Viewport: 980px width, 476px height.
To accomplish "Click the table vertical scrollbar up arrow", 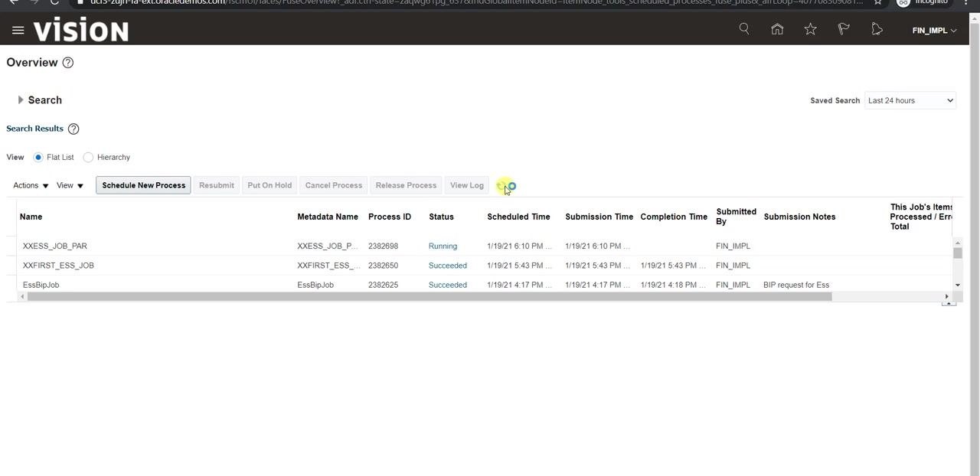I will click(957, 243).
